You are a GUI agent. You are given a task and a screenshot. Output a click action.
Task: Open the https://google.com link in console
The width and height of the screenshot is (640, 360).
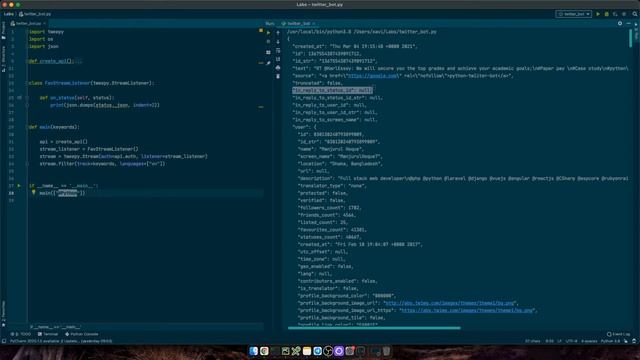(372, 76)
